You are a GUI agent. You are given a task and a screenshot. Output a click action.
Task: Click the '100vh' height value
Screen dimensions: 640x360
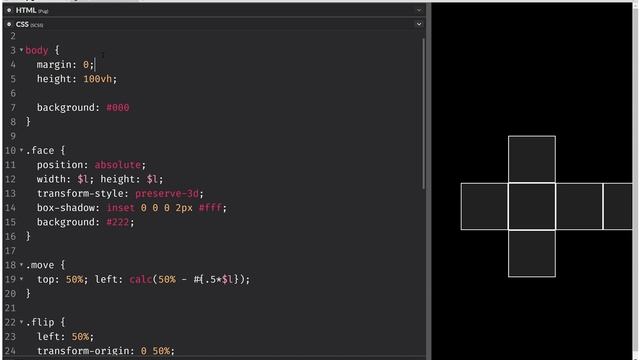(98, 79)
